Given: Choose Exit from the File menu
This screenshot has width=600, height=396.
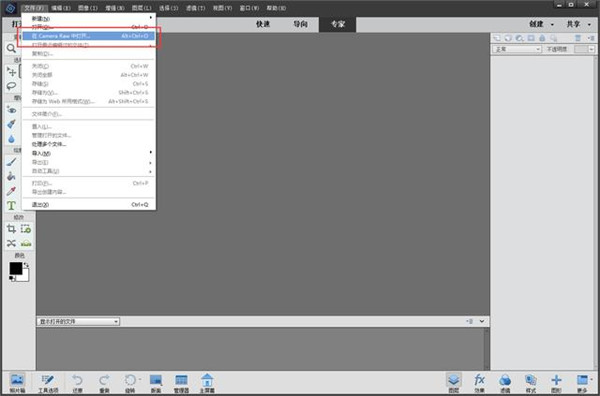Looking at the screenshot, I should 89,205.
